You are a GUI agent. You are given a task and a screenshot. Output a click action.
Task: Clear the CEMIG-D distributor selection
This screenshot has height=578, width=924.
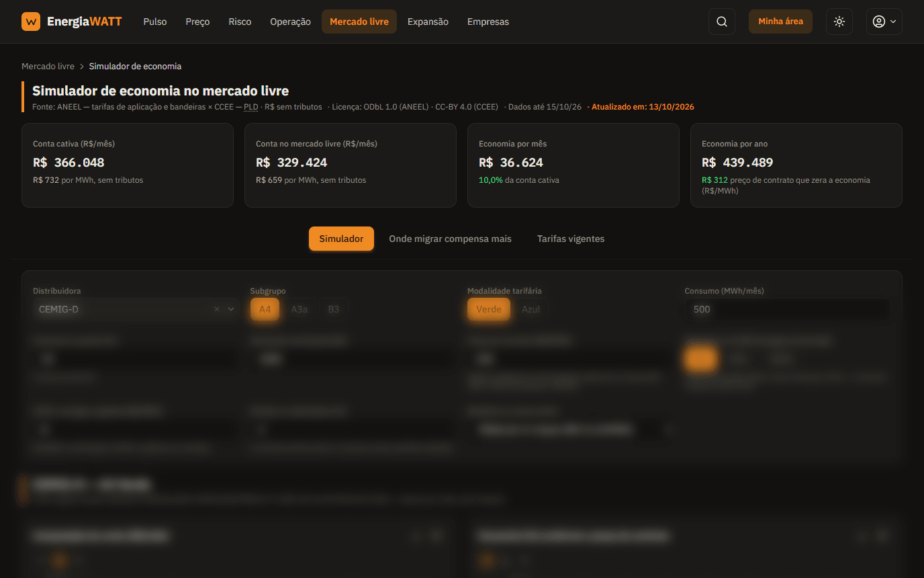click(x=217, y=309)
